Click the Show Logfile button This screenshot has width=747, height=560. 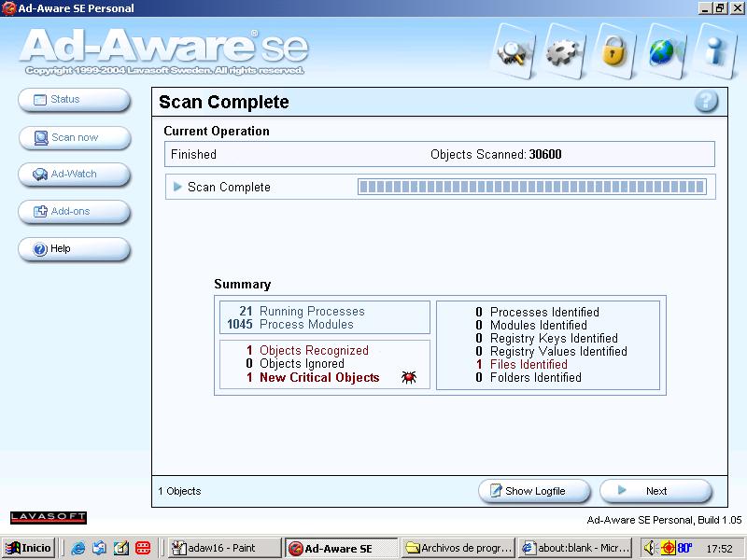[534, 491]
